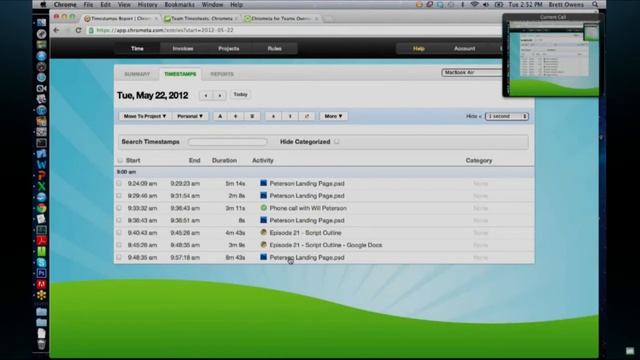Click the Word 'W' icon in the Dock
Screen dimensions: 640x360
[x=42, y=165]
